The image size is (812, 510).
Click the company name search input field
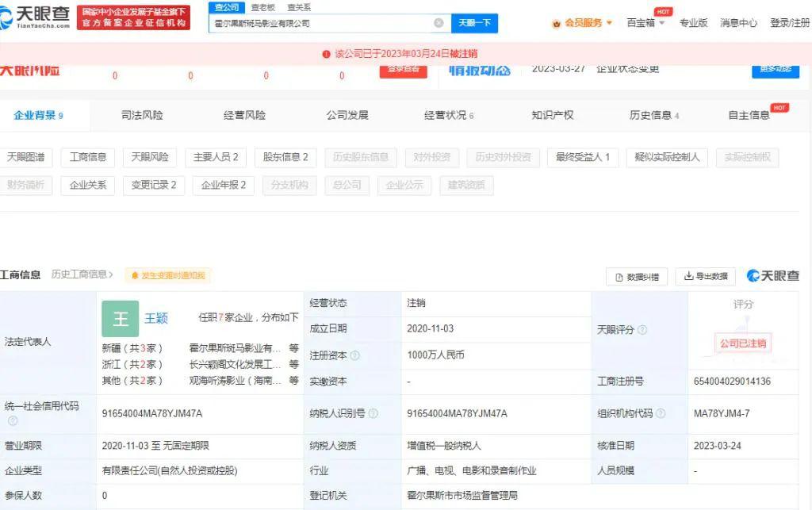point(321,24)
